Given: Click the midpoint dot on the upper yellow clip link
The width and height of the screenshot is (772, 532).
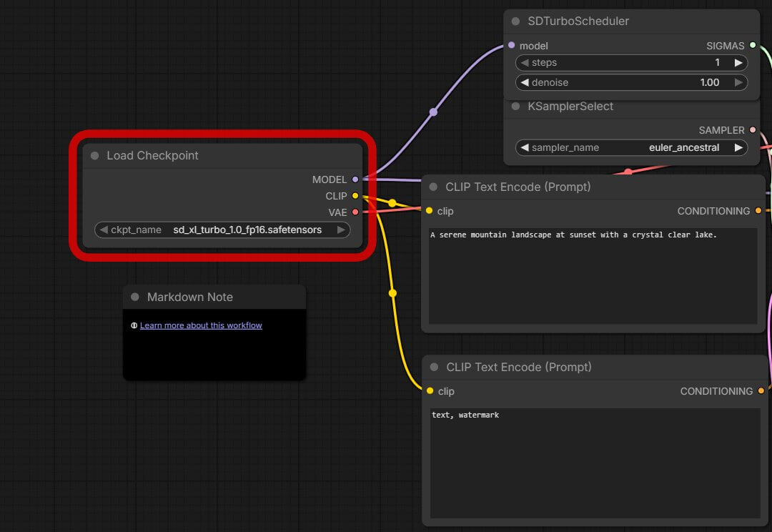Looking at the screenshot, I should [392, 203].
